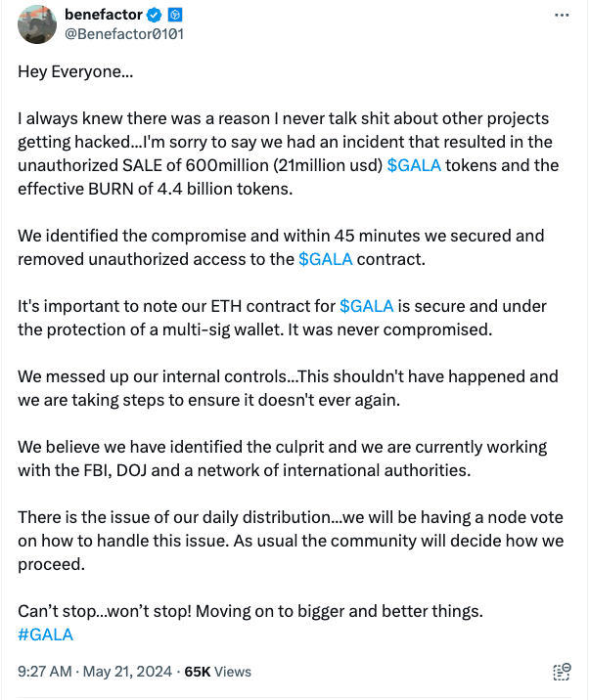Open the @Benefactor0101 handle link

coord(123,34)
